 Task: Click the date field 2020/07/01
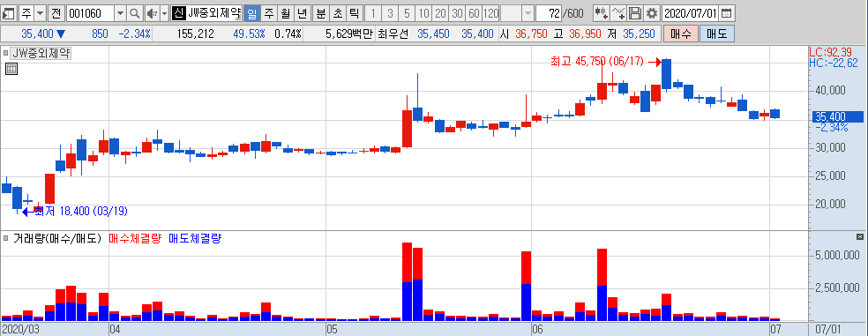pyautogui.click(x=692, y=12)
